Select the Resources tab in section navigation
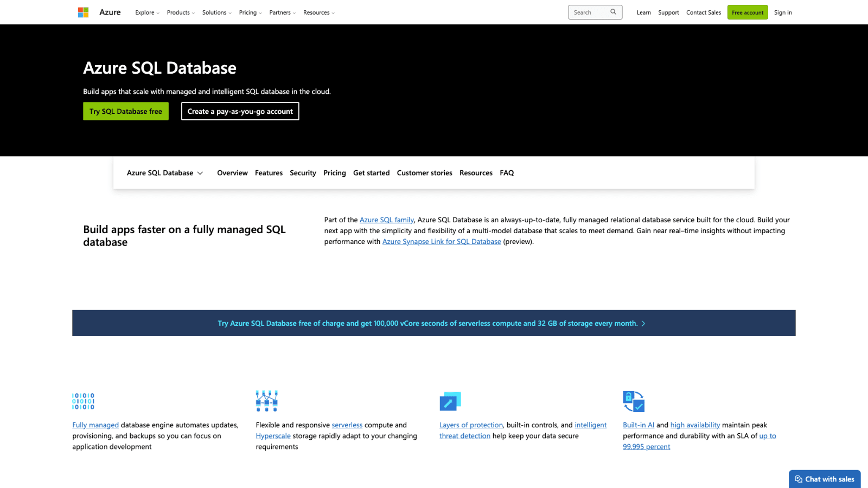 pos(476,173)
